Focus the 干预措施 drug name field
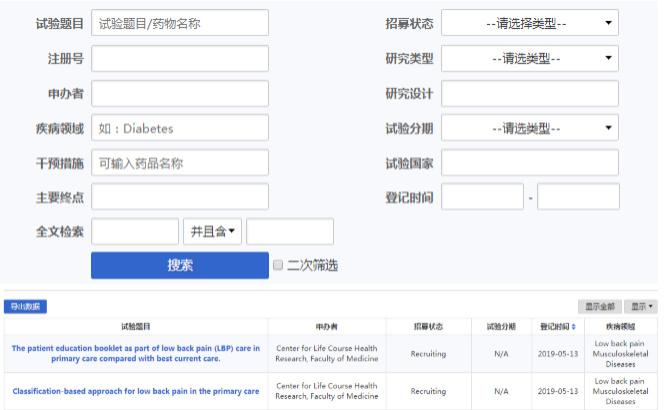This screenshot has height=410, width=664. (x=180, y=163)
